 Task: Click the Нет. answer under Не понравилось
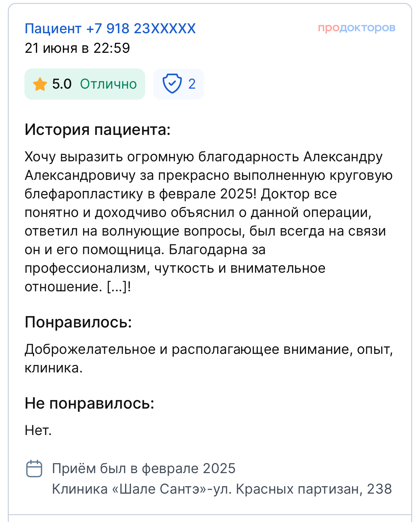[38, 431]
